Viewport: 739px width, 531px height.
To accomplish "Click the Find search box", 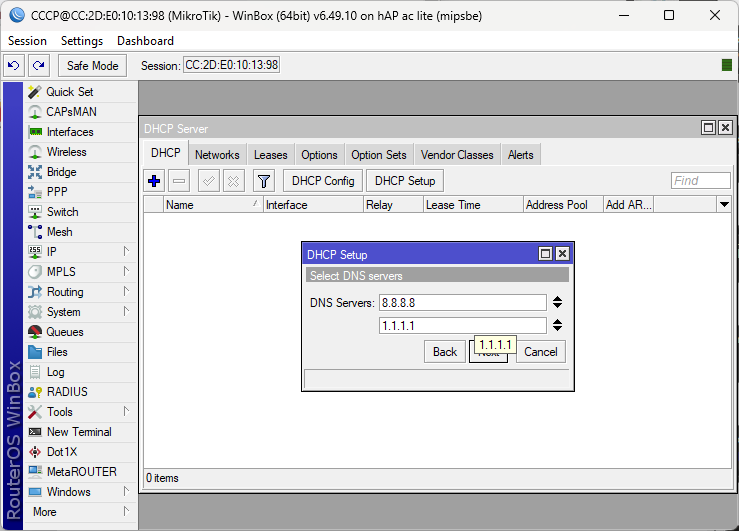I will point(701,180).
